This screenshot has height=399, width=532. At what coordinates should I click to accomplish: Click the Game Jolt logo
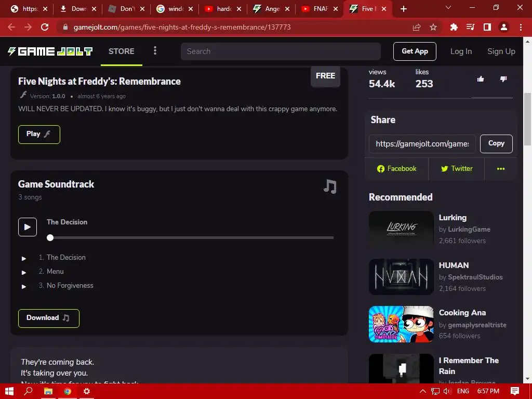(50, 51)
